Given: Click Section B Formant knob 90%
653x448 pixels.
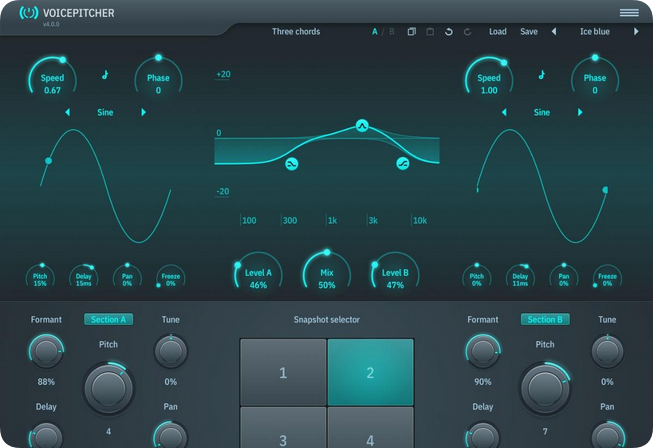Looking at the screenshot, I should 483,351.
